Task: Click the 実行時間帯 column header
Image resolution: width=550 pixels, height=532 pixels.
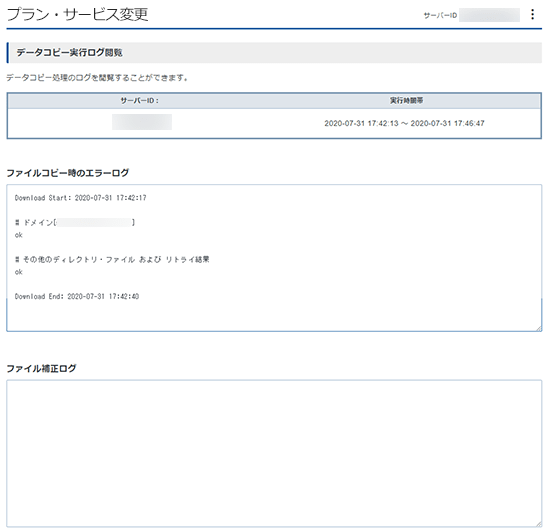Action: 406,101
